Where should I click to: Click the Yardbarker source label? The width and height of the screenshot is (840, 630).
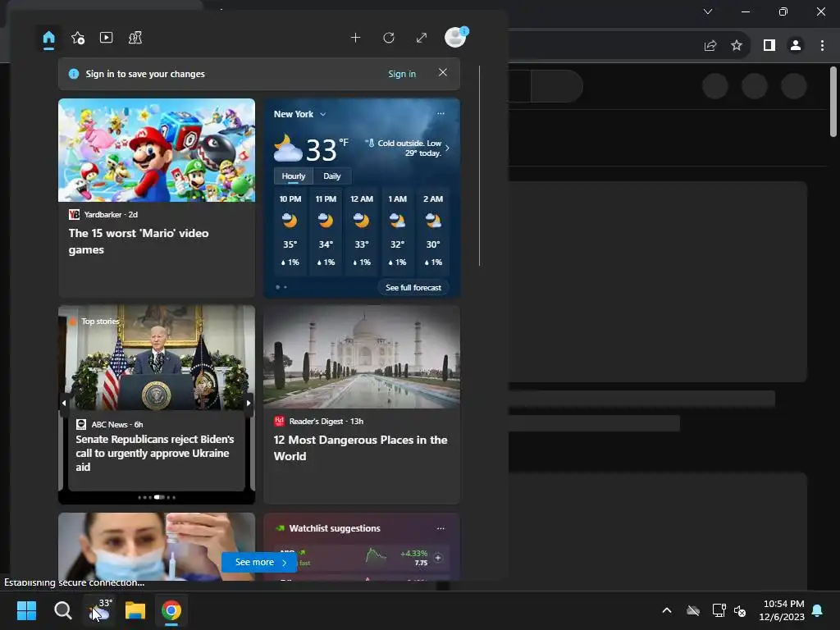(x=103, y=214)
